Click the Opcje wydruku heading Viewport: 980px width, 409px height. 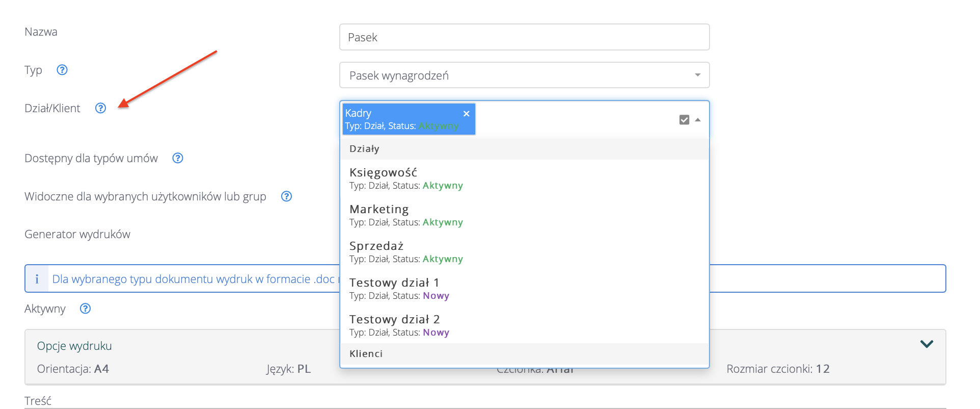(x=74, y=346)
